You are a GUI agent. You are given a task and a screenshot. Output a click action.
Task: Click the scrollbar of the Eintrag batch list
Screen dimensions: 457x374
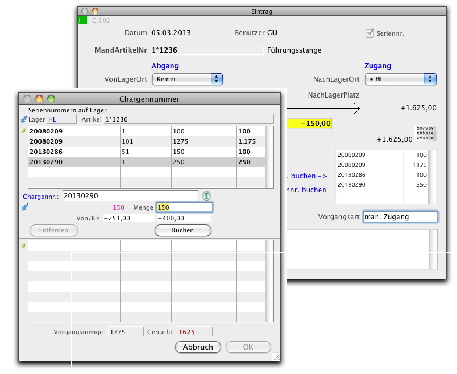[432, 177]
